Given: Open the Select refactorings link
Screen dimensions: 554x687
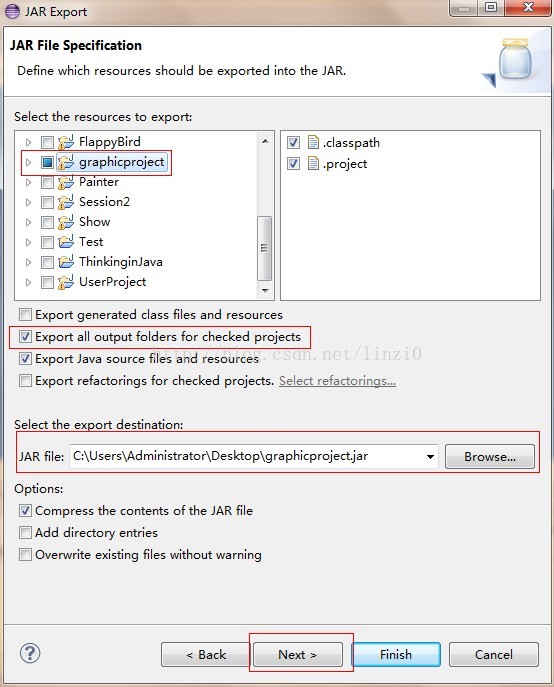Looking at the screenshot, I should 337,381.
